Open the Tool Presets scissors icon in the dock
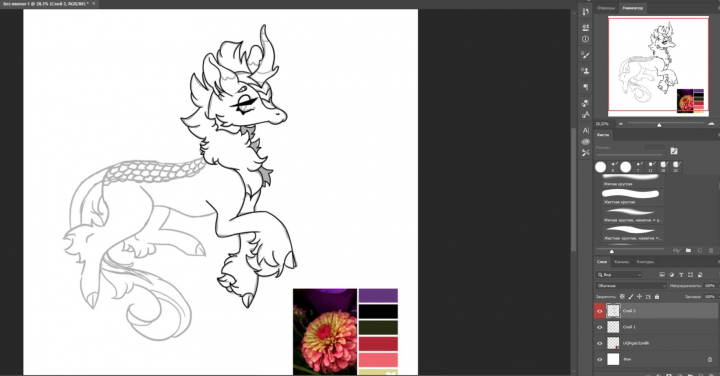 click(x=585, y=153)
